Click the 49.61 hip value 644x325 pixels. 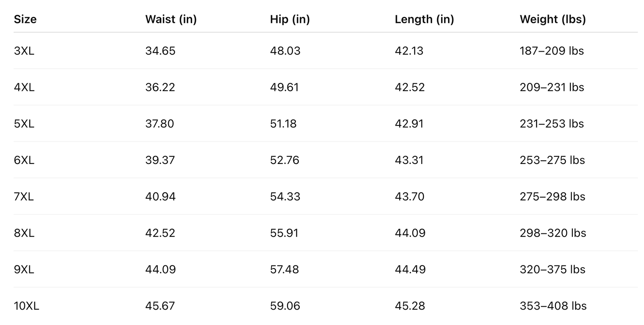284,87
